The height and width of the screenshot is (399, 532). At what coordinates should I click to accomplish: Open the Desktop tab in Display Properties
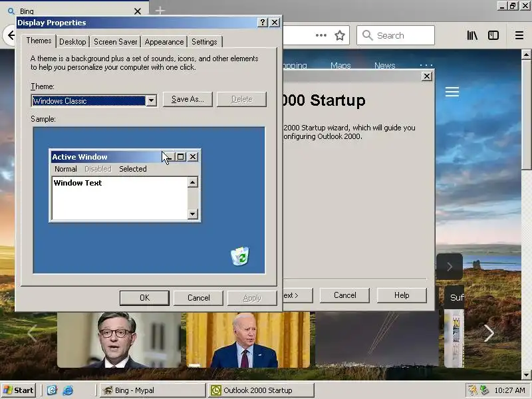tap(72, 42)
